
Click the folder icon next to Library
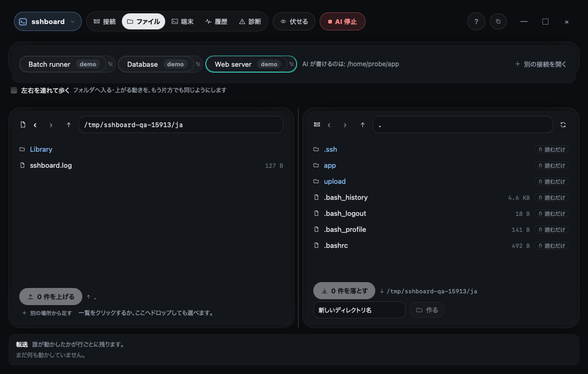[22, 149]
